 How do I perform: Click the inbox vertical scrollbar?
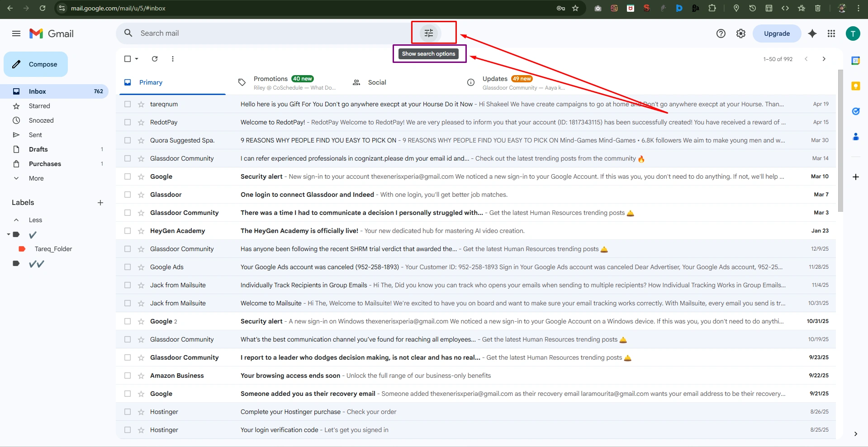[x=840, y=140]
